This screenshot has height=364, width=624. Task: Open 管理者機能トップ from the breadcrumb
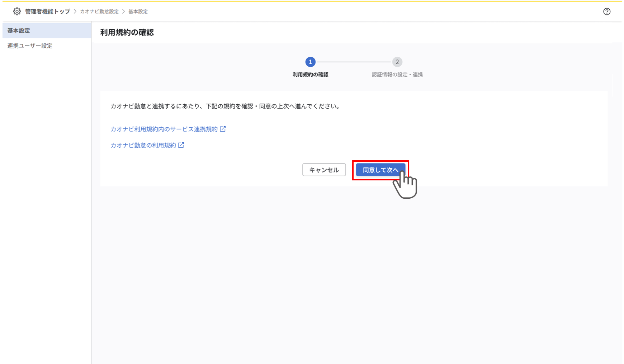tap(47, 11)
